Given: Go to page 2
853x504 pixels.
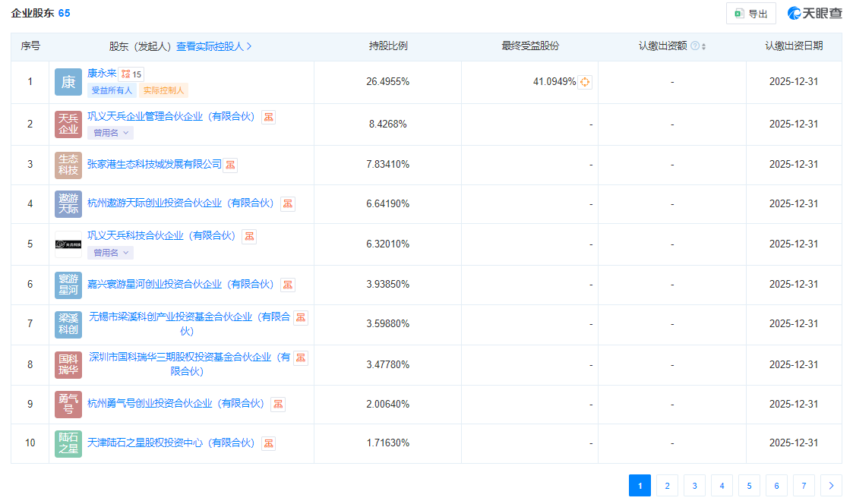Looking at the screenshot, I should [x=667, y=486].
